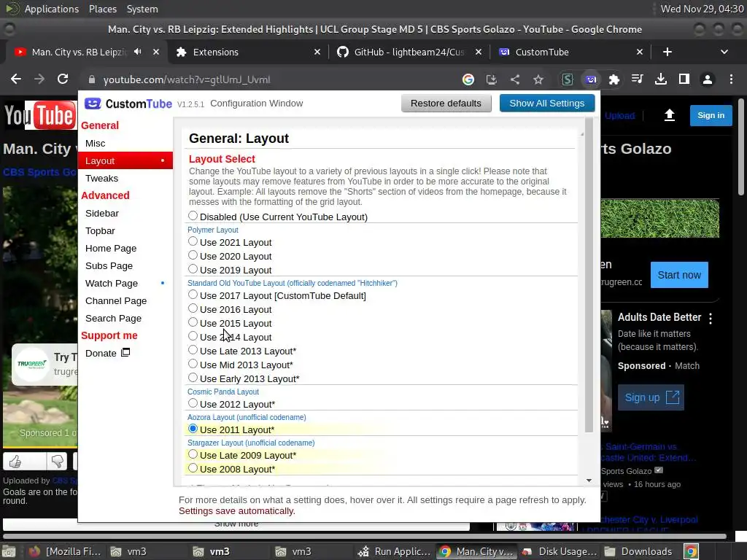This screenshot has height=560, width=747.
Task: Open Misc settings section
Action: tap(96, 144)
